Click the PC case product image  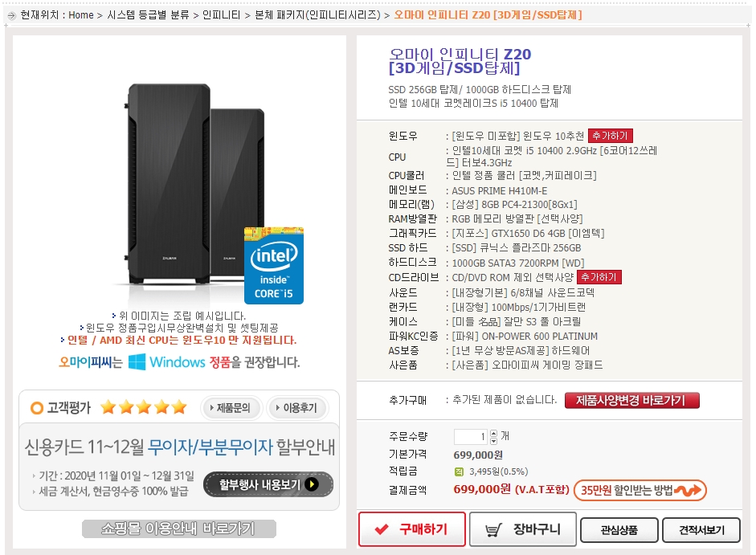(x=196, y=185)
